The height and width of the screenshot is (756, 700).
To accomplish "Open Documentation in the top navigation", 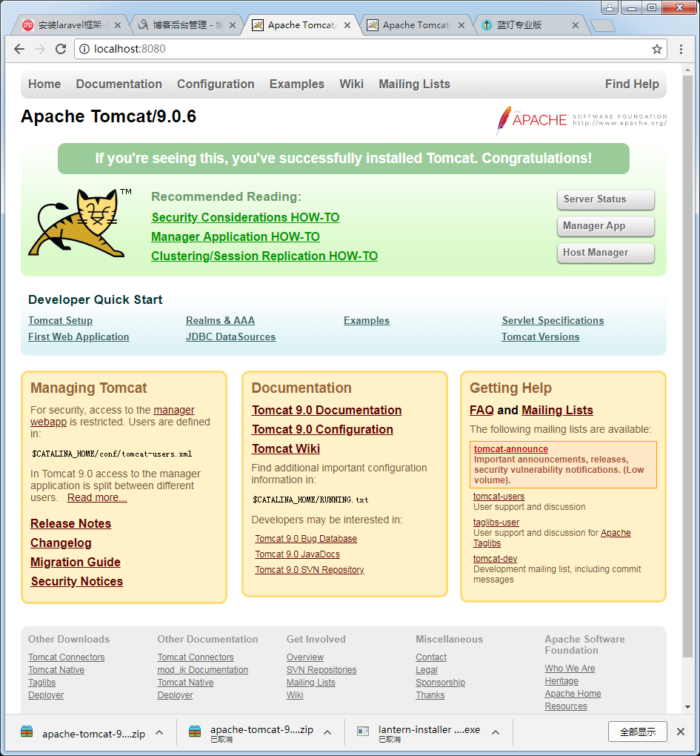I will 119,84.
